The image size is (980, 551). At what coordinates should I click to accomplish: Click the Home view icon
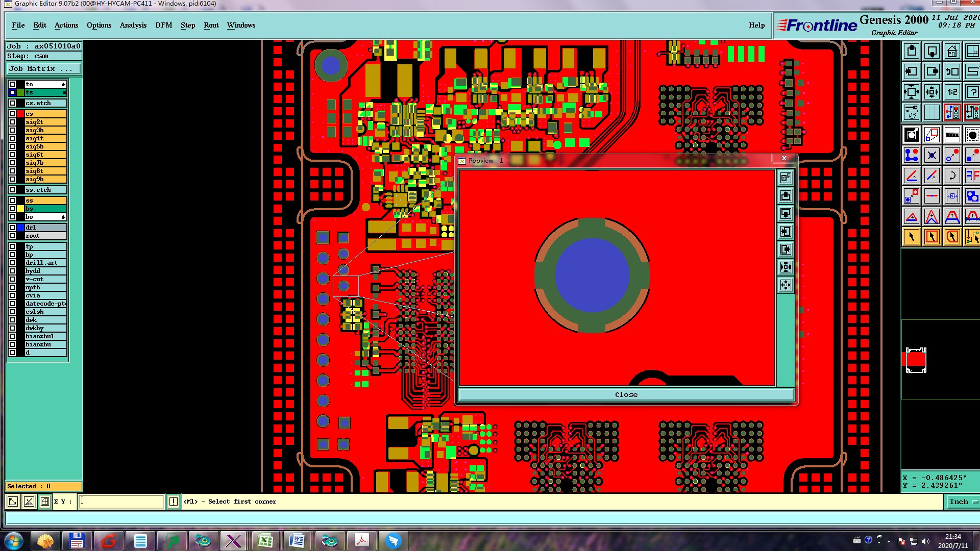click(952, 52)
